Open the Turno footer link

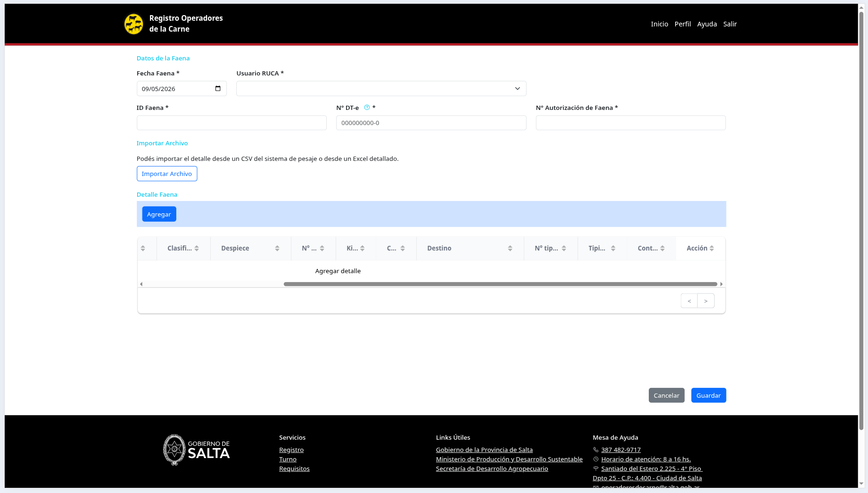click(x=288, y=460)
